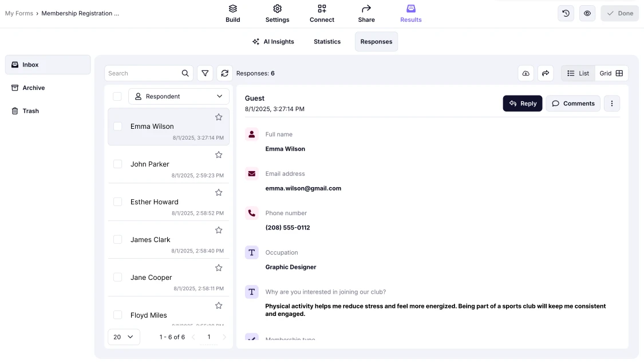Check the checkbox next to Emma Wilson
This screenshot has height=364, width=644.
117,126
